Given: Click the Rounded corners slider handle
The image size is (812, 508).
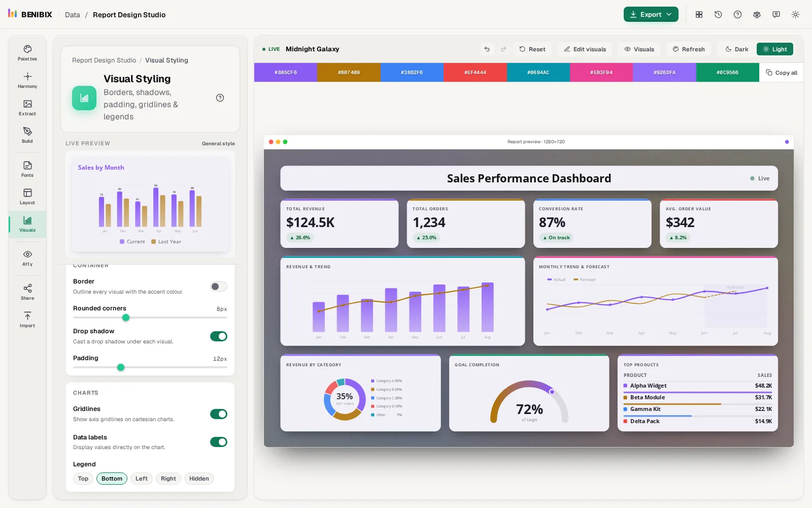Looking at the screenshot, I should (x=126, y=317).
